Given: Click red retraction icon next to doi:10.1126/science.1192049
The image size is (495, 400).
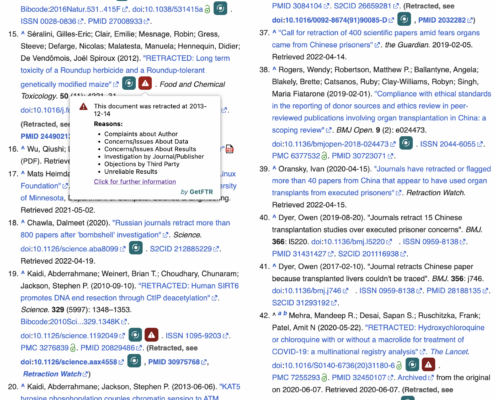Looking at the screenshot, I should tap(151, 335).
